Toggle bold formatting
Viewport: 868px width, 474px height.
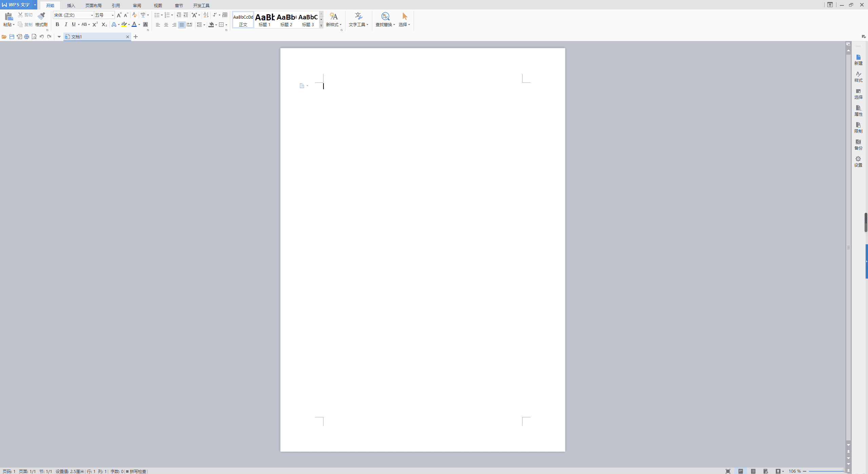pyautogui.click(x=57, y=24)
